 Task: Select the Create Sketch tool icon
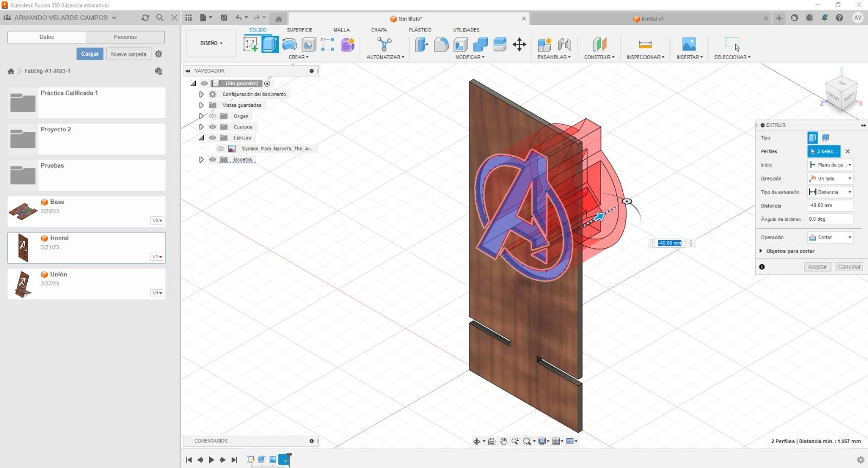pyautogui.click(x=251, y=44)
